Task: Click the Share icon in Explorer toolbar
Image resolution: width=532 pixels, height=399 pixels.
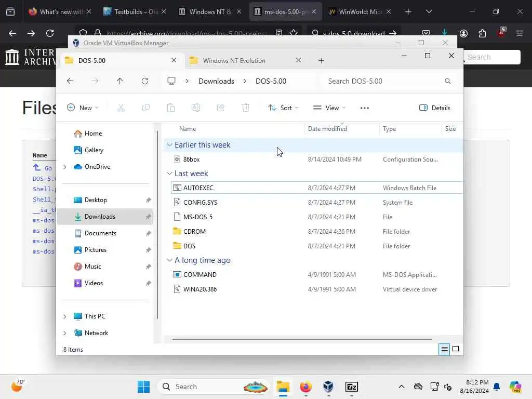Action: click(x=220, y=108)
